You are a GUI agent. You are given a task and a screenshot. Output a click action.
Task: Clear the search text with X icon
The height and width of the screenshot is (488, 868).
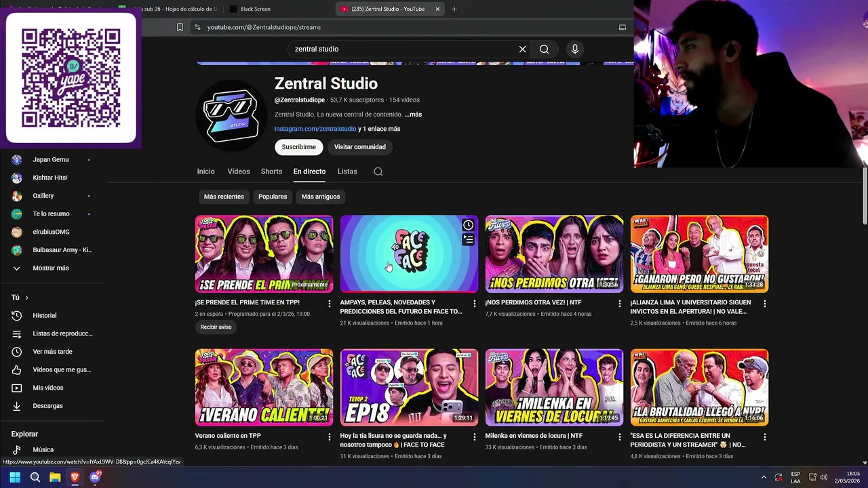pyautogui.click(x=522, y=49)
